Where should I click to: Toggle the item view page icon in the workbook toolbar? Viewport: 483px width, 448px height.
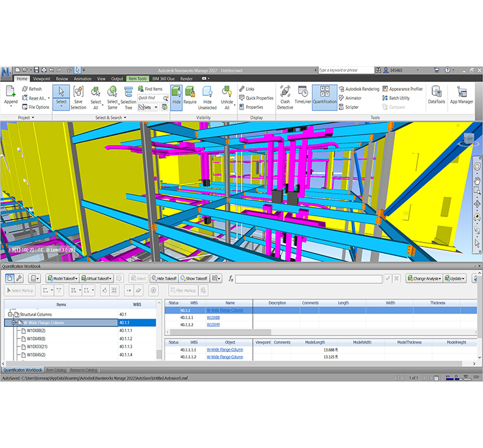coord(10,278)
